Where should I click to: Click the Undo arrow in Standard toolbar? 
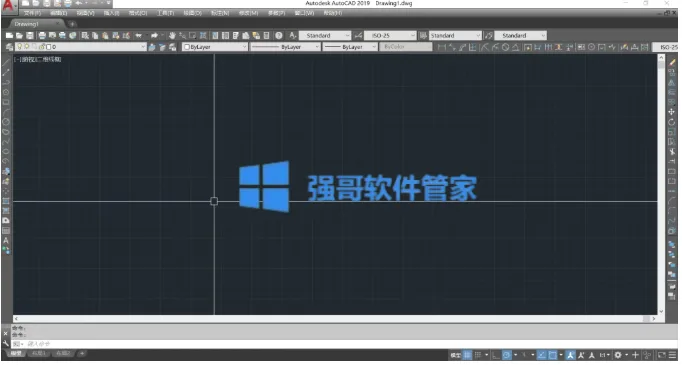coord(138,36)
